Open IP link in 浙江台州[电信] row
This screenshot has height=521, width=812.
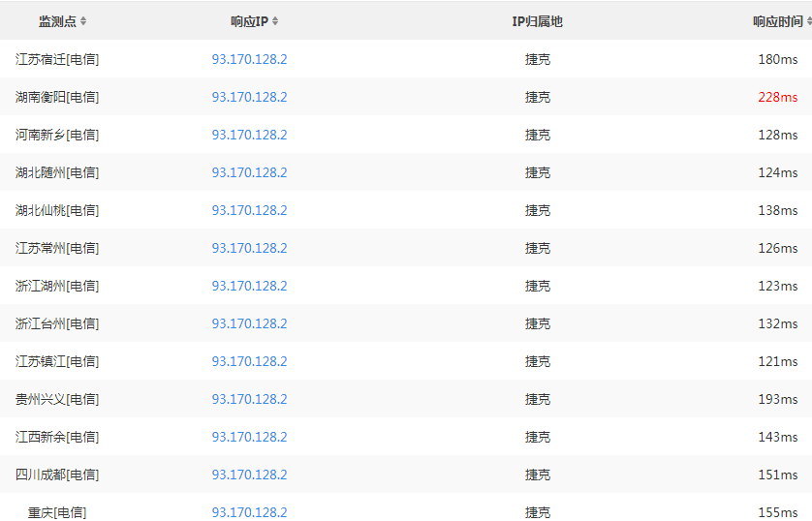[x=249, y=323]
